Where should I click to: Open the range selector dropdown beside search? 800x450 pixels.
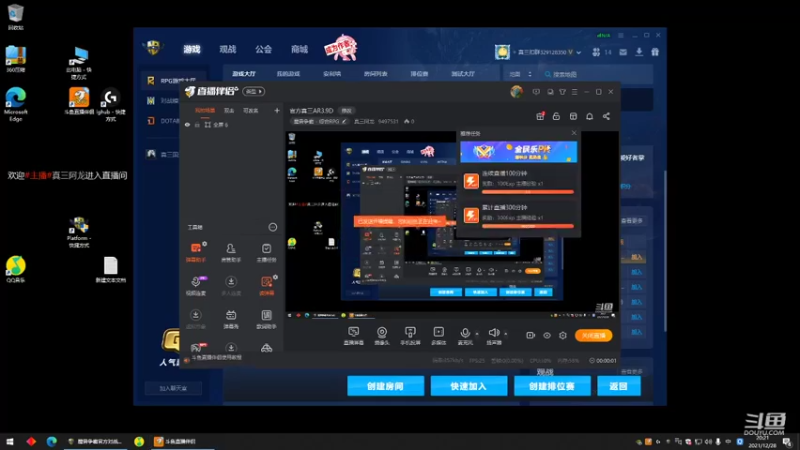(520, 74)
